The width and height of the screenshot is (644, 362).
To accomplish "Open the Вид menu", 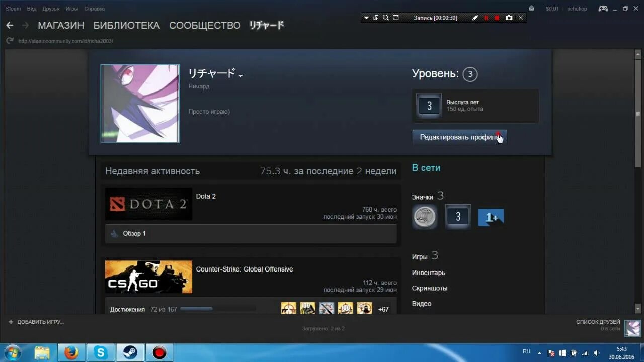I will (31, 9).
